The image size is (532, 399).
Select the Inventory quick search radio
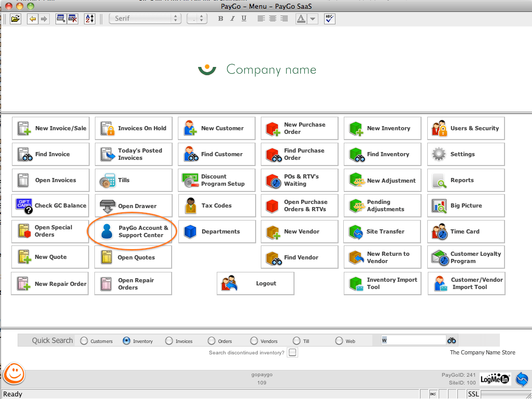(127, 340)
